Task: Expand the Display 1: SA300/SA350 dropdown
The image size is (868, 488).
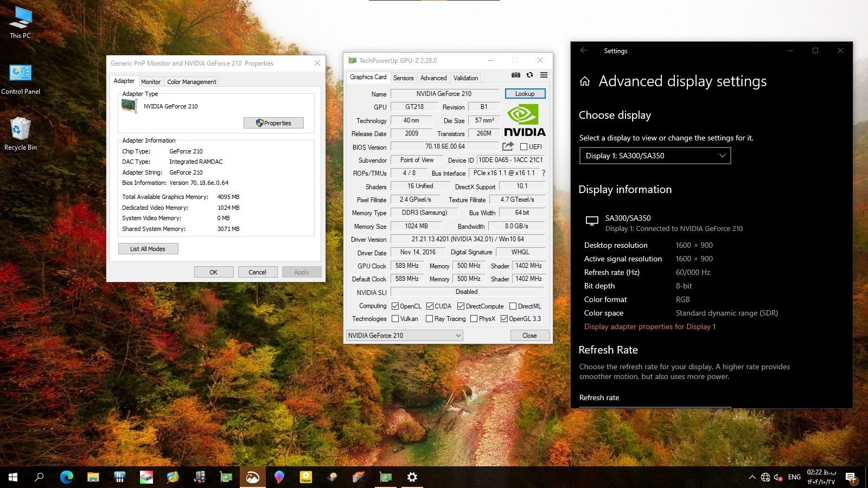Action: point(655,156)
